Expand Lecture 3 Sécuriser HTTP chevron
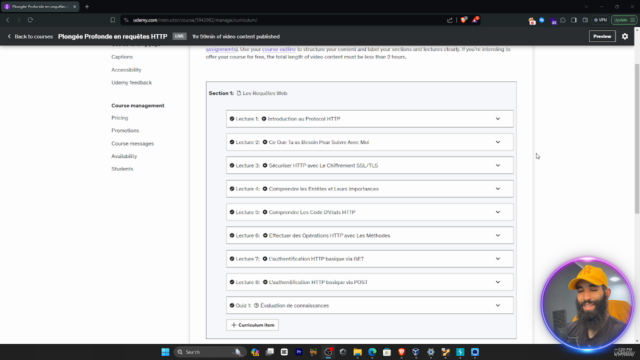640x360 pixels. click(x=498, y=165)
